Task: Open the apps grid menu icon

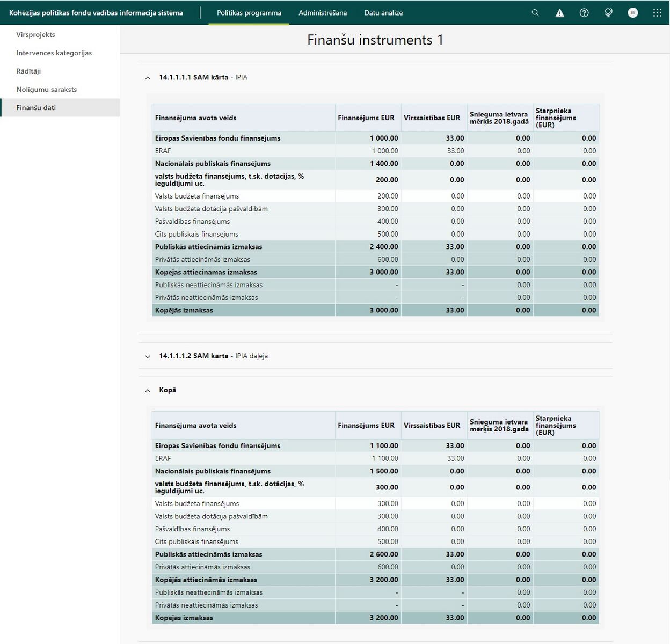Action: click(x=657, y=13)
